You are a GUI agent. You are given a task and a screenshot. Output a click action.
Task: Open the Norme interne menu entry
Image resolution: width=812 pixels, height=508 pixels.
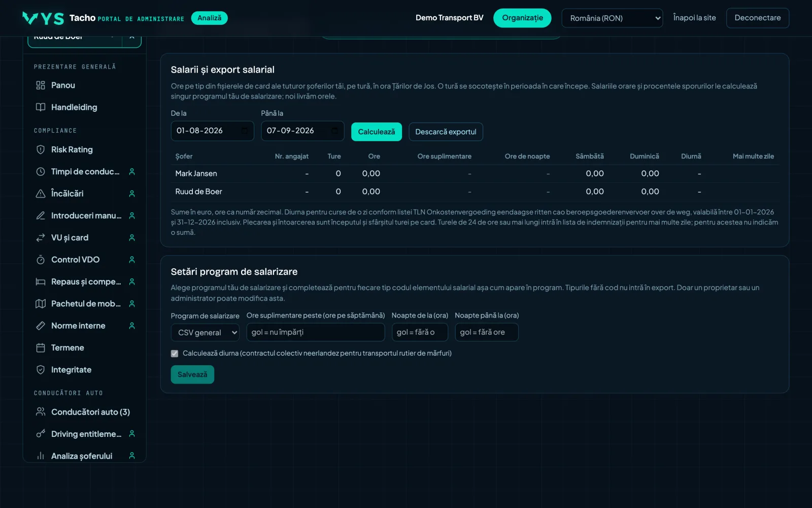tap(84, 326)
